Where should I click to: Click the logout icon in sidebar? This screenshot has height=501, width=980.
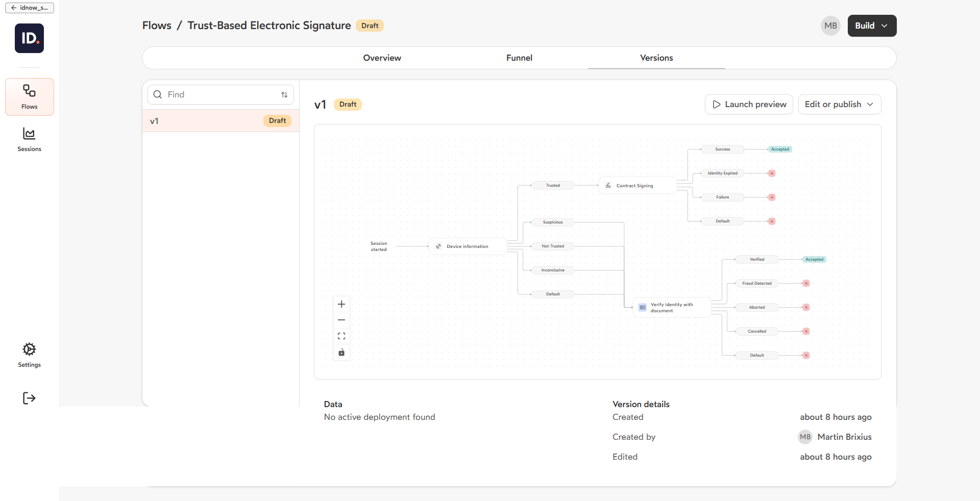point(29,398)
